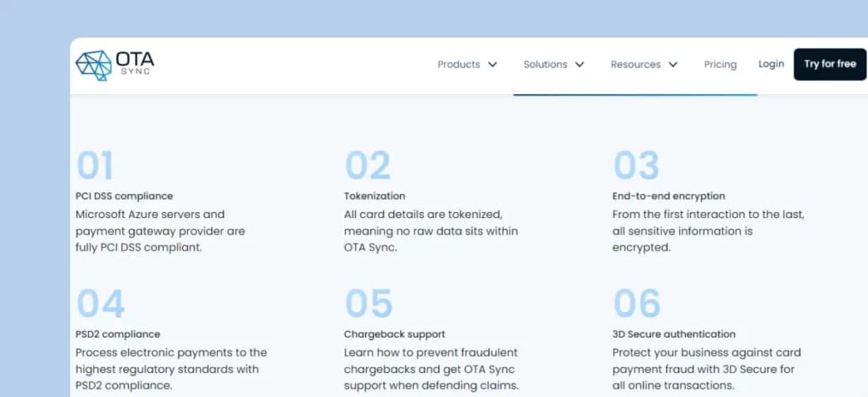Open the Solutions menu
Image resolution: width=868 pixels, height=397 pixels.
[545, 64]
